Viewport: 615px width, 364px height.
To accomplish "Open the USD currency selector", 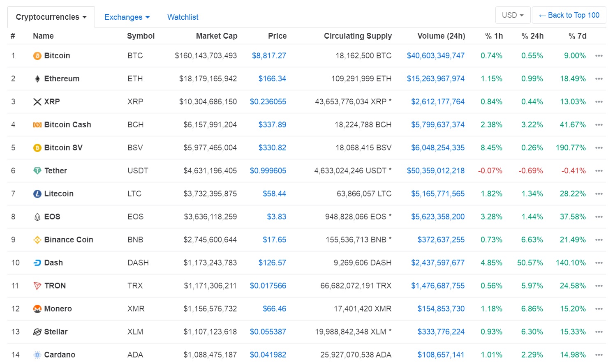I will (513, 15).
